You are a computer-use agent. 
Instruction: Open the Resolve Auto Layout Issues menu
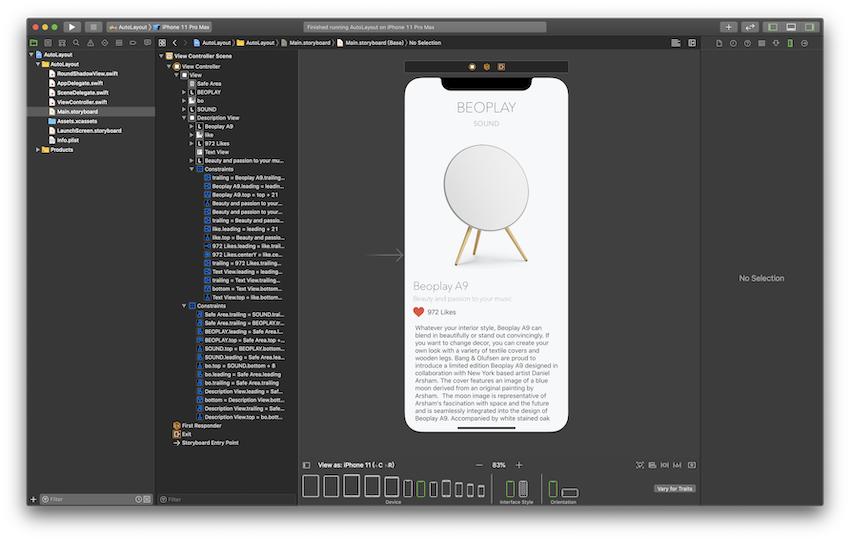[x=677, y=465]
